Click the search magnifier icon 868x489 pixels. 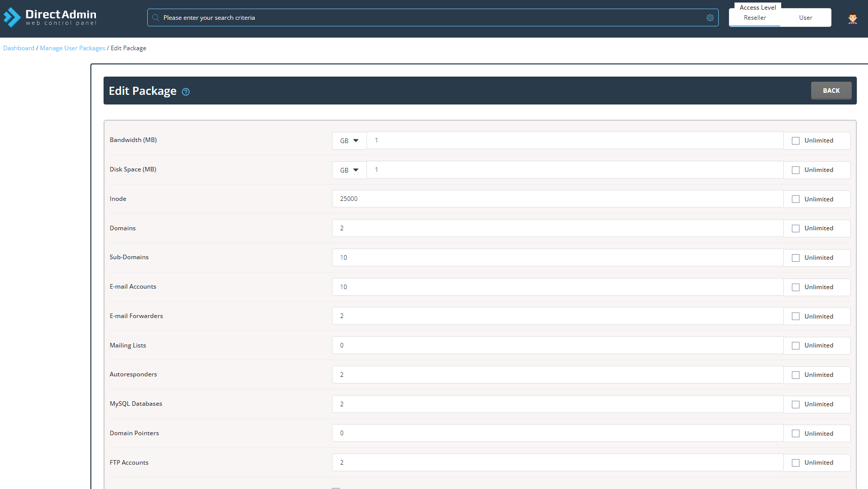[x=156, y=18]
